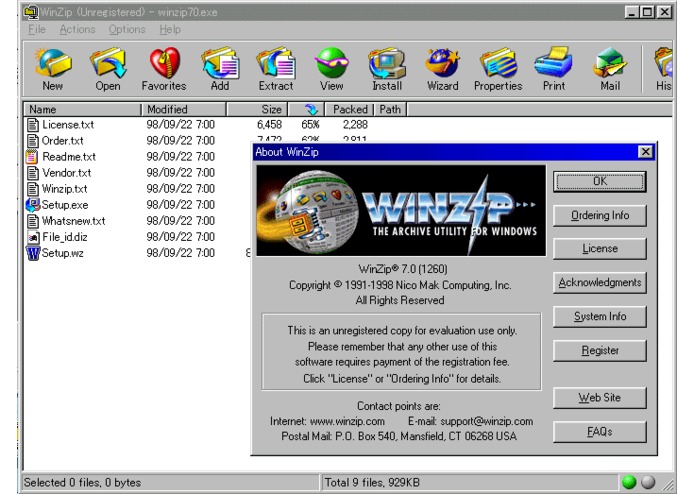Click the Winzip.txt file icon
This screenshot has width=695, height=494.
click(x=33, y=189)
